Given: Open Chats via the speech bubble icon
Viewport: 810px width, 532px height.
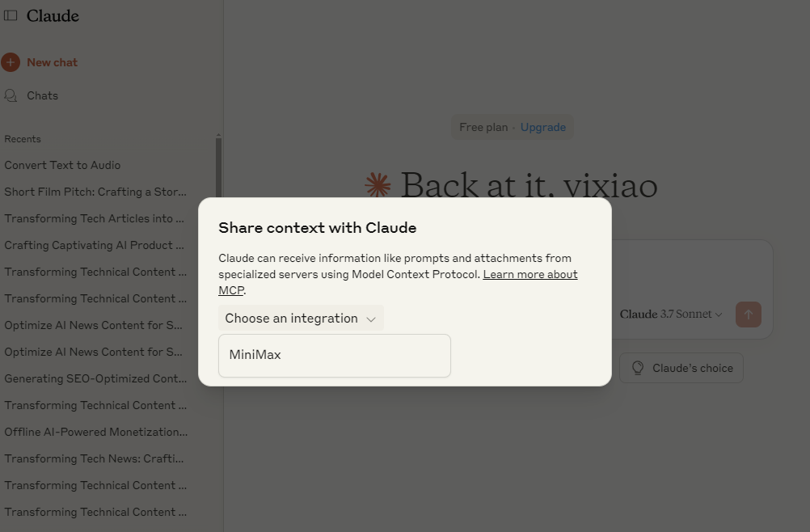Looking at the screenshot, I should click(11, 95).
